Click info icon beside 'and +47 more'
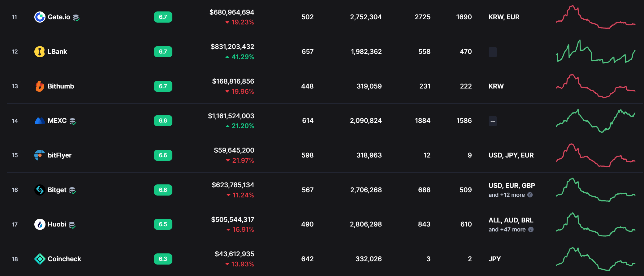644x276 pixels. 531,230
